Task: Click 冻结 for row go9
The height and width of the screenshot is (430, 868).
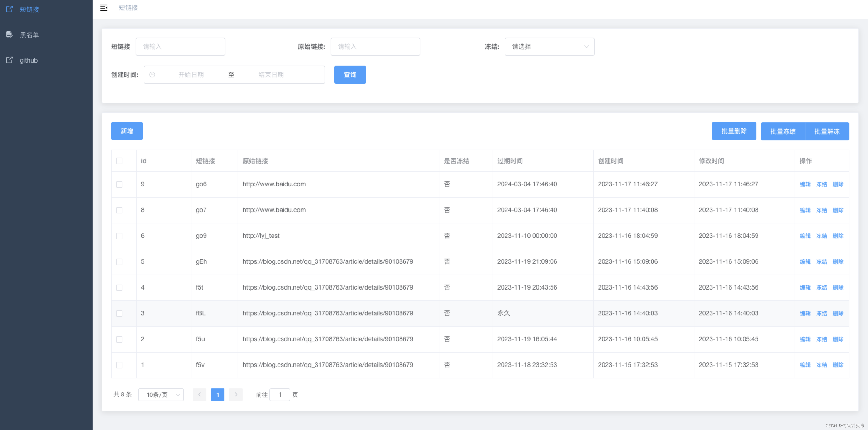Action: click(822, 236)
